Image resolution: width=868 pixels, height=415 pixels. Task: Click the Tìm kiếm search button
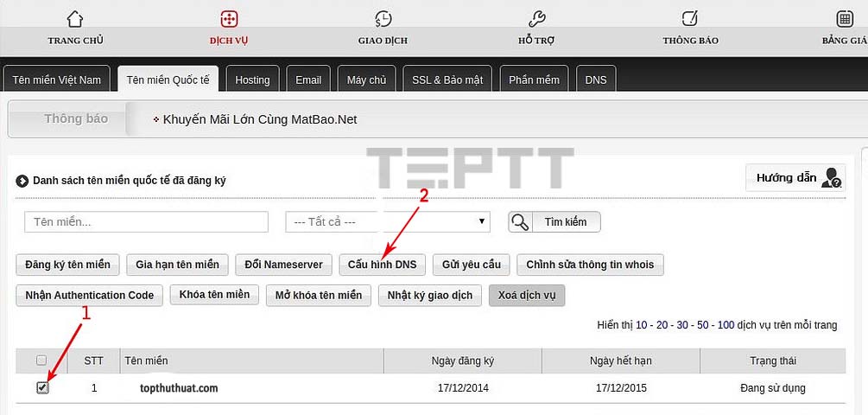click(554, 222)
